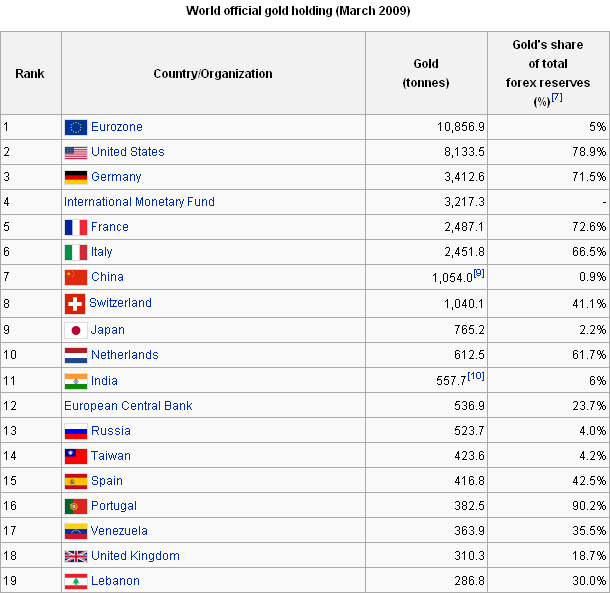
Task: Click the Japan flag icon
Action: pos(76,330)
